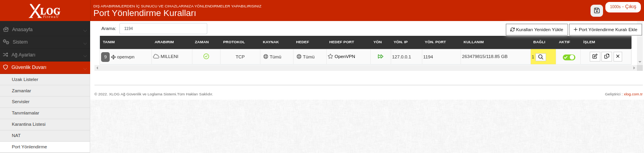Click the Sistem gears icon

[x=6, y=42]
